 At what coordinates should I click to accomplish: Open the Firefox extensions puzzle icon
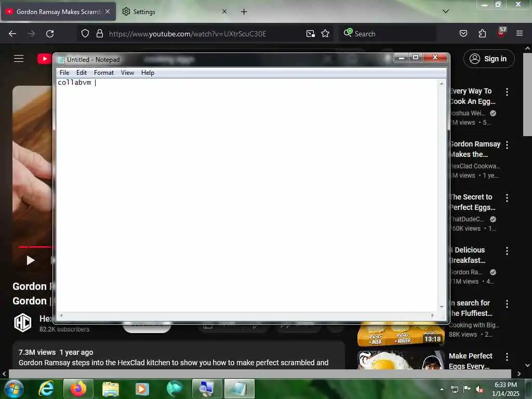click(x=482, y=33)
